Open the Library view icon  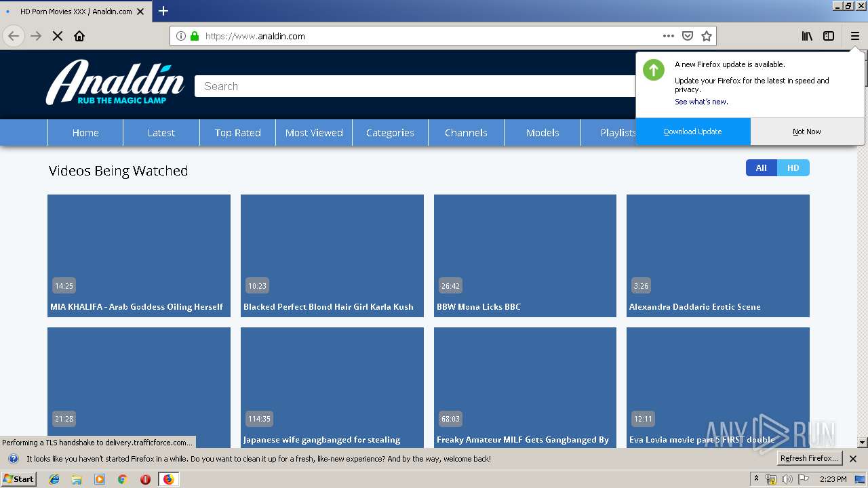(807, 36)
